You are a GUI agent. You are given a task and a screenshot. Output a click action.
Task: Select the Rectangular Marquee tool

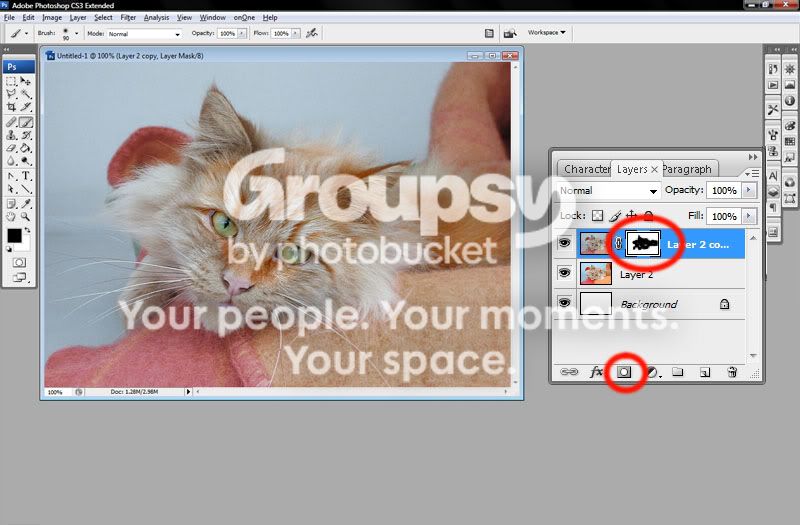(x=11, y=82)
